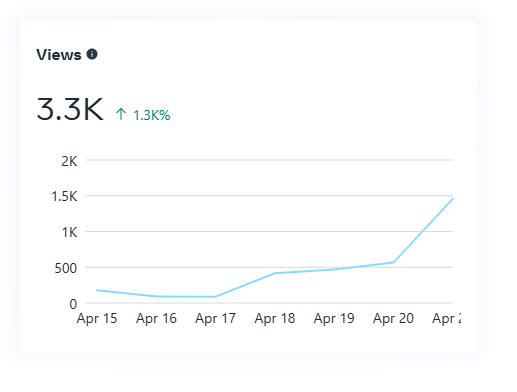Click the 3.3K total views number
Image resolution: width=517 pixels, height=392 pixels.
pos(70,109)
